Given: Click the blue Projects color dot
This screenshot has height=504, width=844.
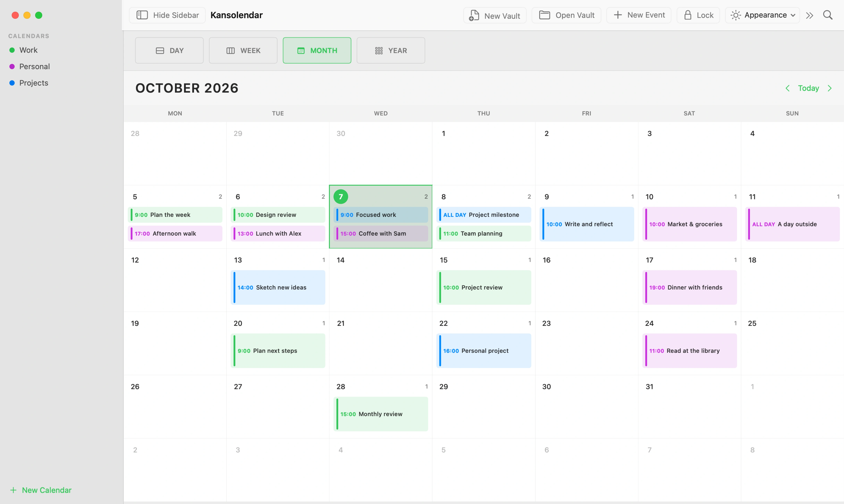Looking at the screenshot, I should point(12,83).
